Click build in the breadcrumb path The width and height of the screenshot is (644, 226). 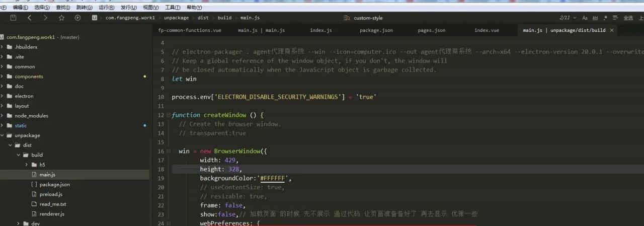click(x=224, y=18)
